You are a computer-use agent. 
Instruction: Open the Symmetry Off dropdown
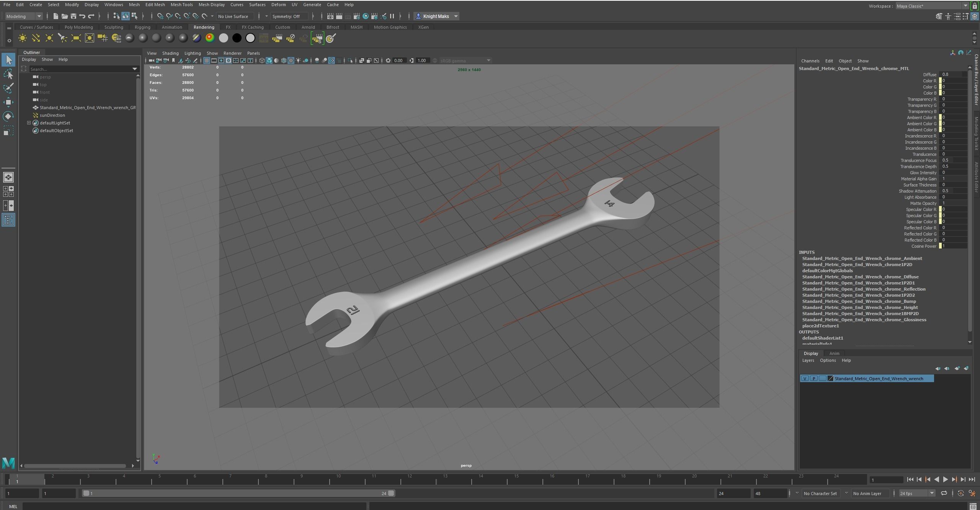[x=289, y=16]
